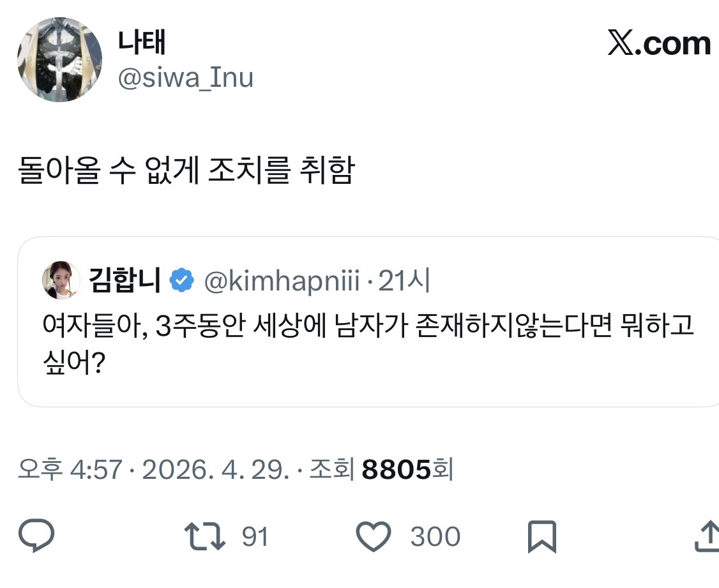The height and width of the screenshot is (588, 719).
Task: Click the share upload icon
Action: [708, 535]
